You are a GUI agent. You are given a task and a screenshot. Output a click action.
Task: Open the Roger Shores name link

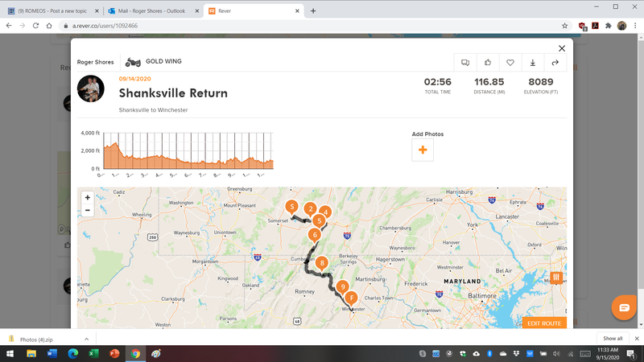pos(95,62)
